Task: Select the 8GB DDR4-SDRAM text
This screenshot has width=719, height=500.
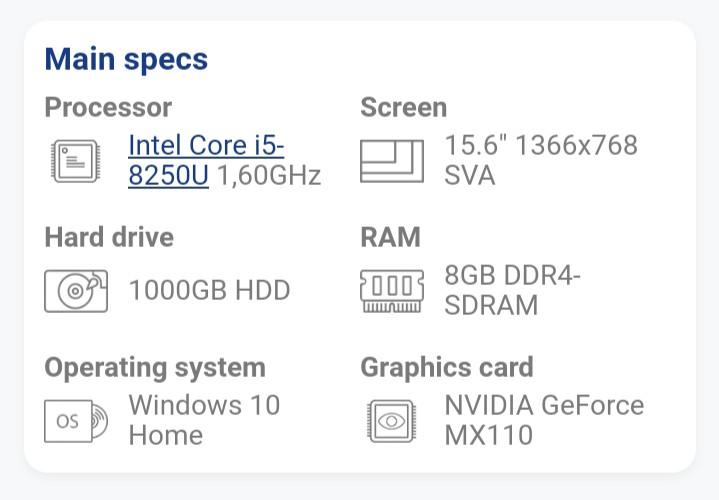Action: (513, 290)
